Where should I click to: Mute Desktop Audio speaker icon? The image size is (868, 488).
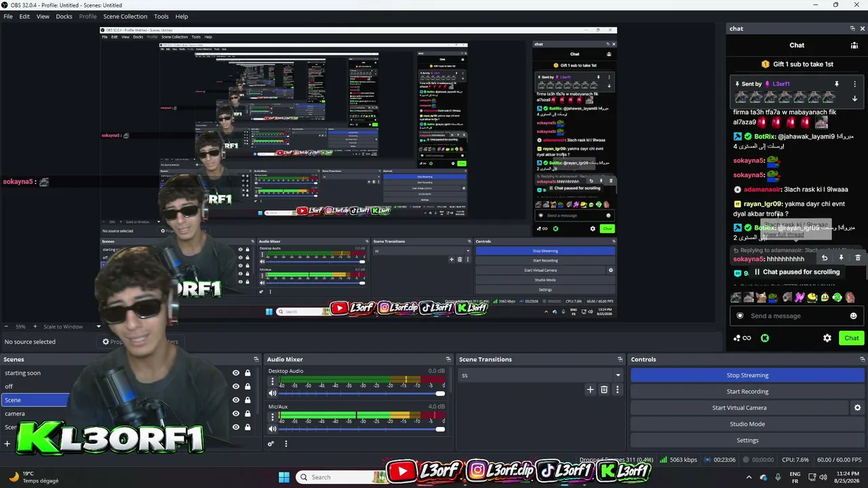[x=273, y=393]
